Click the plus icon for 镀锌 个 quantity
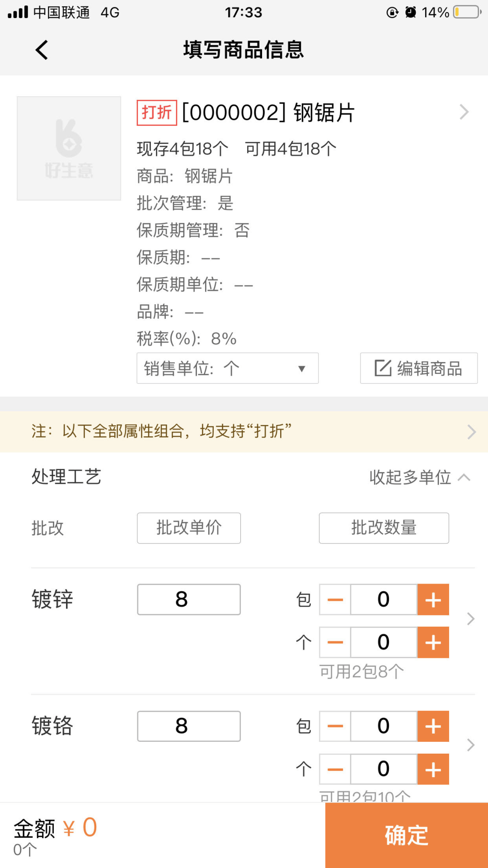Viewport: 488px width, 868px height. tap(432, 642)
